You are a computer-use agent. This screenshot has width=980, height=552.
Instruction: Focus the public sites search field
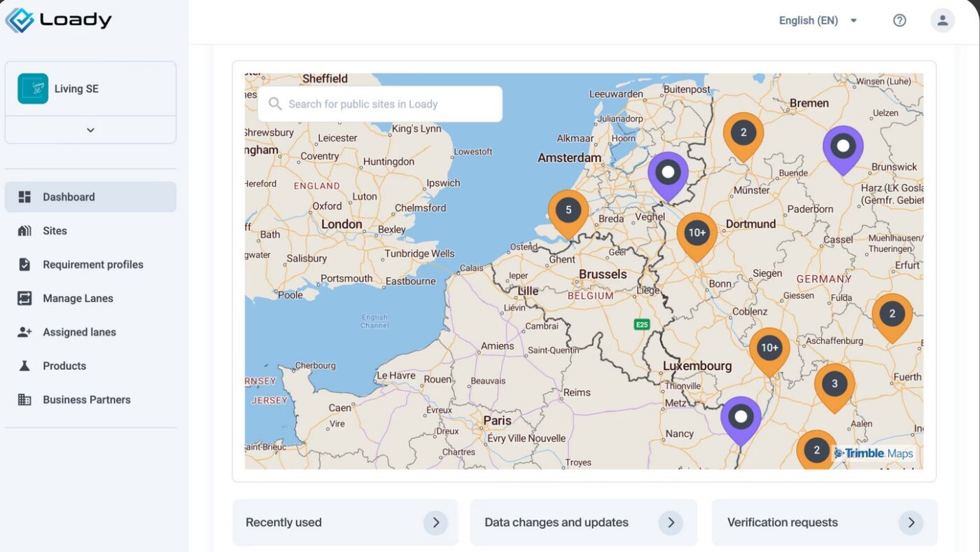(381, 104)
